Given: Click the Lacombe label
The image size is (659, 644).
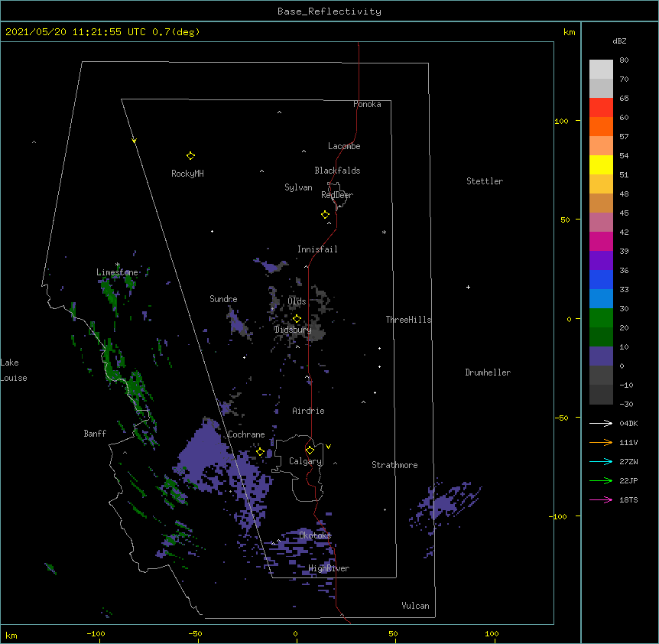Looking at the screenshot, I should pyautogui.click(x=344, y=146).
